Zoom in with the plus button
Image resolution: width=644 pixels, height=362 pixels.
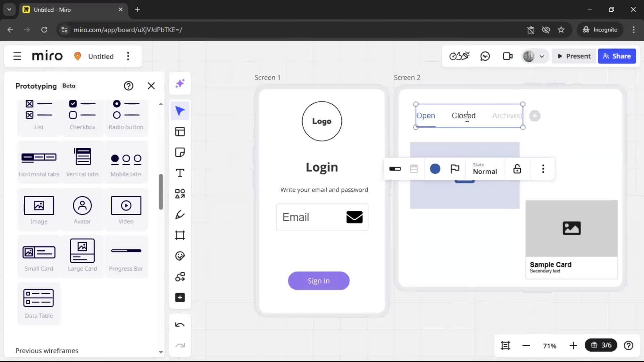[x=573, y=346]
